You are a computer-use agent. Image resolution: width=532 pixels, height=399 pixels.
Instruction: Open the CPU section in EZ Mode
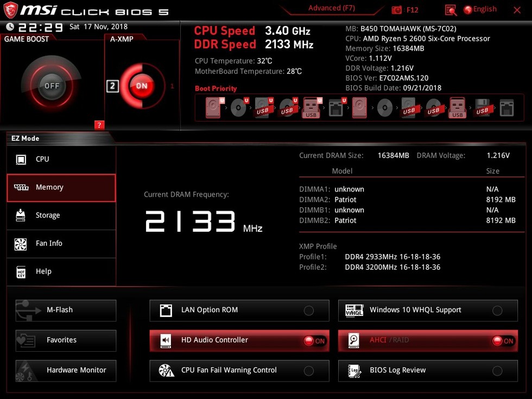[61, 160]
